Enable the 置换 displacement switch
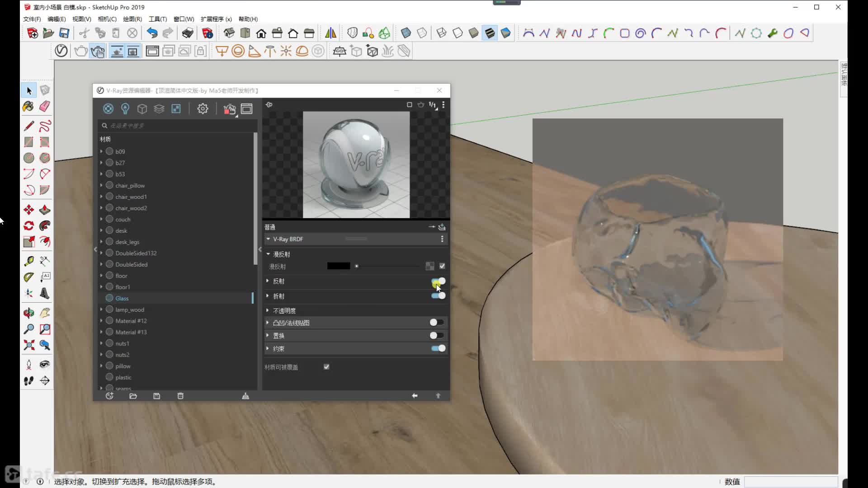 [x=437, y=336]
